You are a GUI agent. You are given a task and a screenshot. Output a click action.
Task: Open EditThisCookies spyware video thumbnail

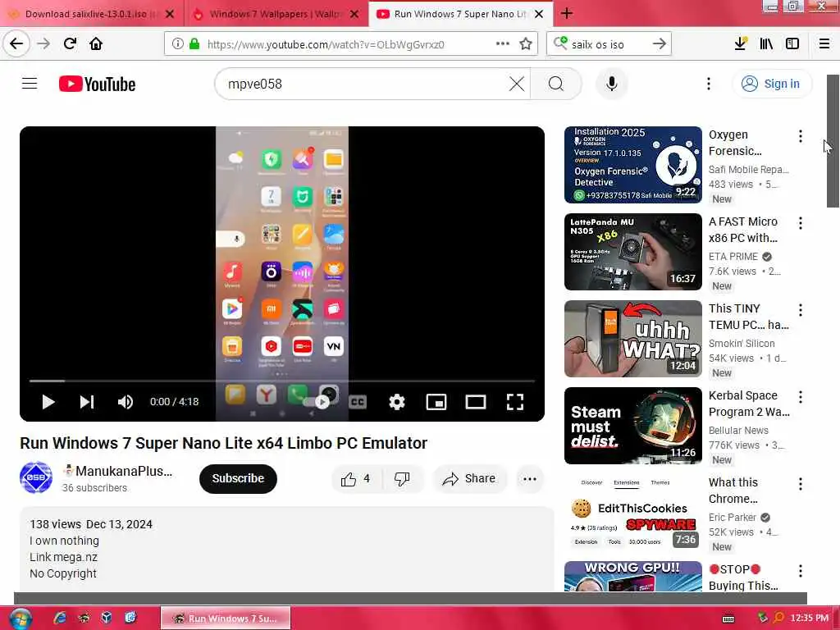(632, 513)
